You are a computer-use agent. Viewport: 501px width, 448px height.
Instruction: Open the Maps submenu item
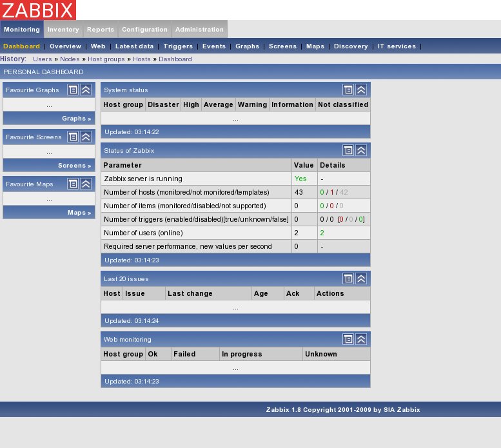(315, 46)
